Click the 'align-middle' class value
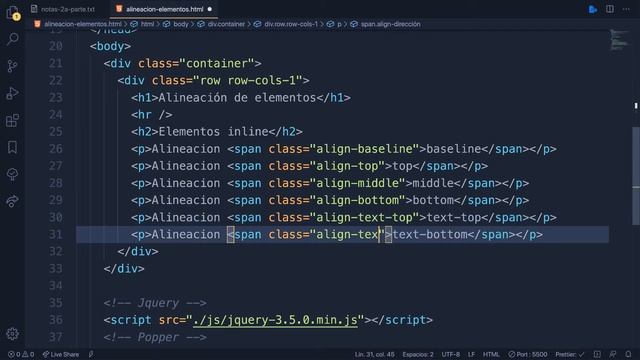The image size is (640, 360). (x=358, y=183)
